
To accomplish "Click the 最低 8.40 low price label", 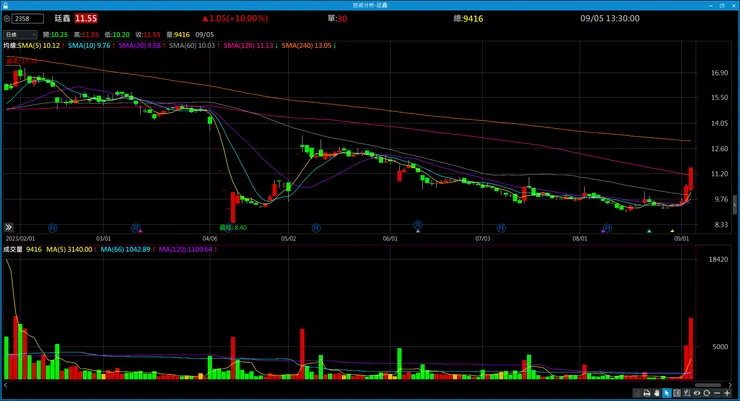I will point(233,227).
